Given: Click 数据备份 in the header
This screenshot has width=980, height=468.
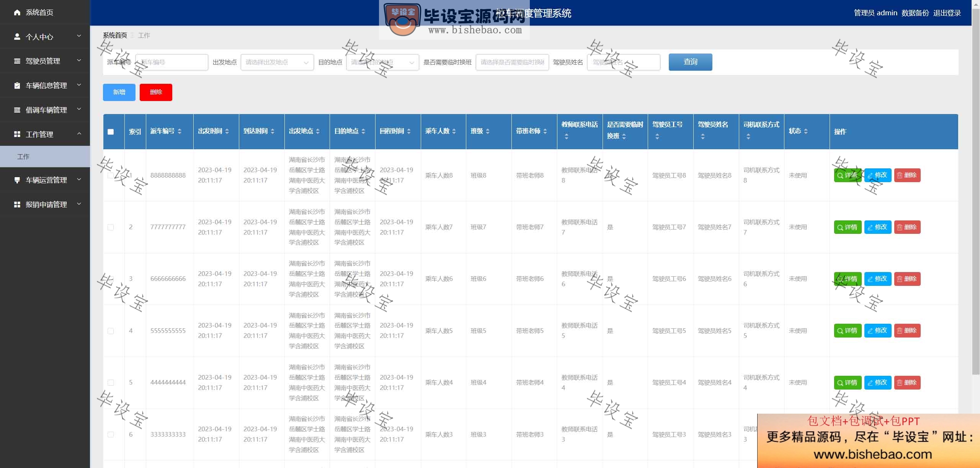Looking at the screenshot, I should [x=915, y=13].
